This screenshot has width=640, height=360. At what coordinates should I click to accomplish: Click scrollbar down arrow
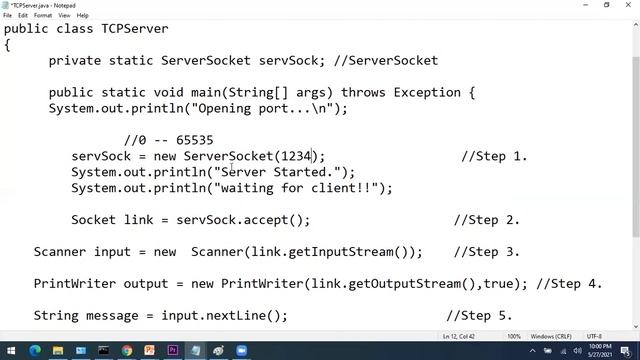[x=636, y=327]
